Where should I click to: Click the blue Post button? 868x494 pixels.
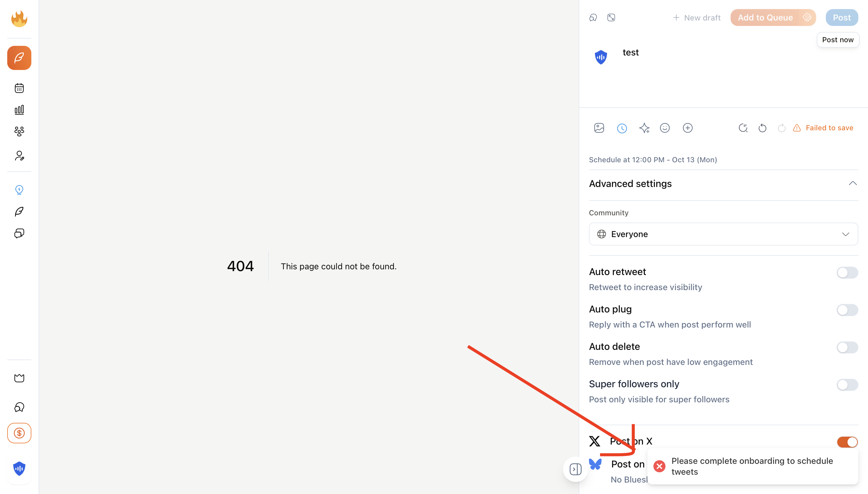(841, 17)
